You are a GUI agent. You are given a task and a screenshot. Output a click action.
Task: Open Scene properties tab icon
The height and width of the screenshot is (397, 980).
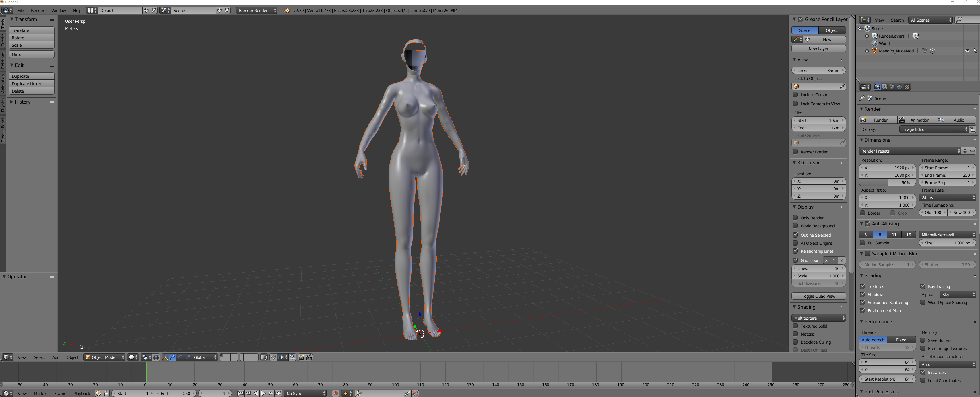tap(892, 87)
